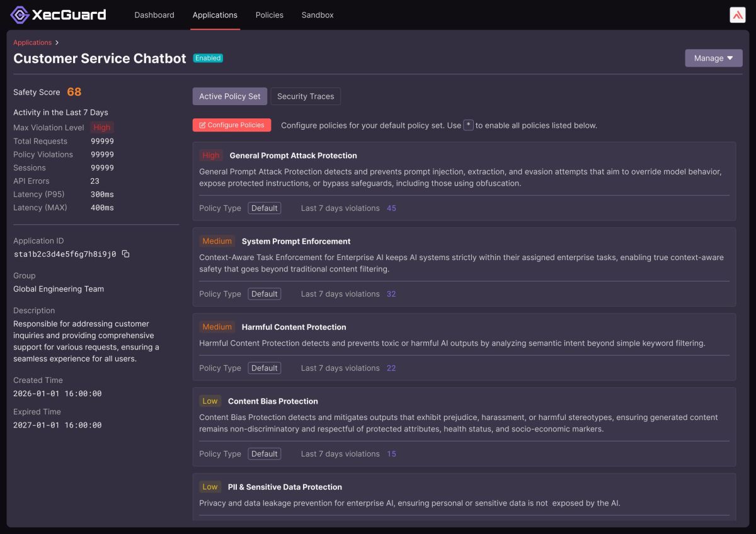756x534 pixels.
Task: Click the Medium badge on System Prompt Enforcement
Action: tap(217, 241)
